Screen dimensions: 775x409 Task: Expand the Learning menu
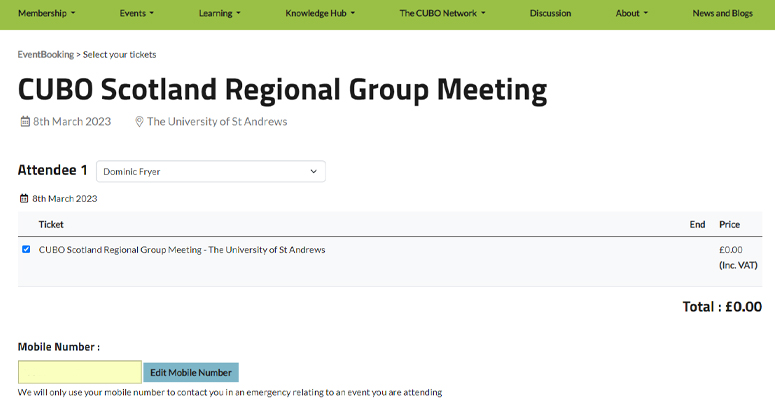click(219, 13)
